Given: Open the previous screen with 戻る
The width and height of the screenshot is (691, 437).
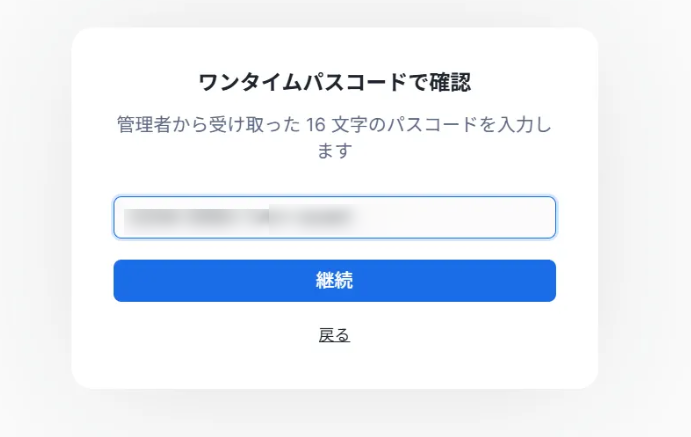Looking at the screenshot, I should point(334,335).
